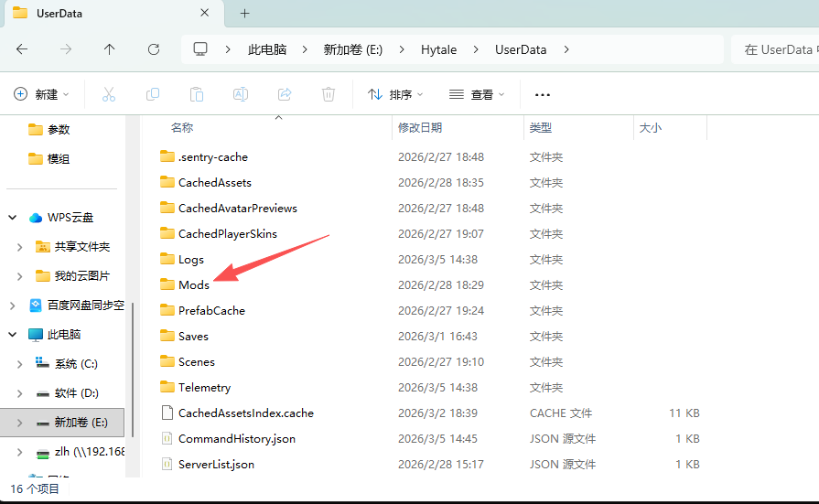This screenshot has height=504, width=819.
Task: Open the 排序 sort dropdown
Action: point(395,94)
